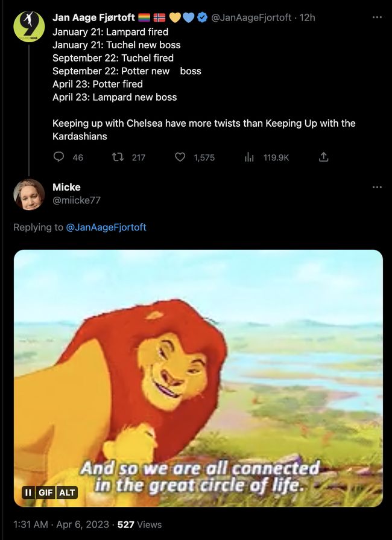Open more options menu on Micke's reply
Screen dimensions: 392x540
click(377, 187)
